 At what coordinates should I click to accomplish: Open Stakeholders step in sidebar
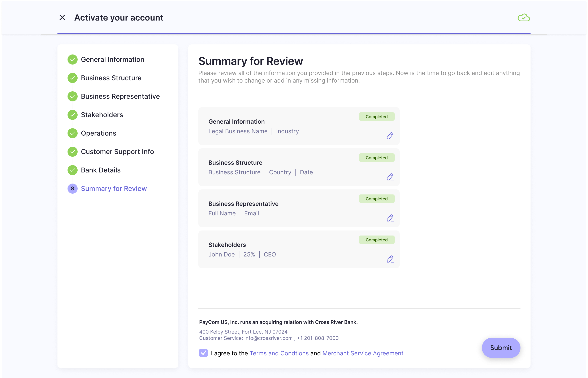[x=102, y=115]
